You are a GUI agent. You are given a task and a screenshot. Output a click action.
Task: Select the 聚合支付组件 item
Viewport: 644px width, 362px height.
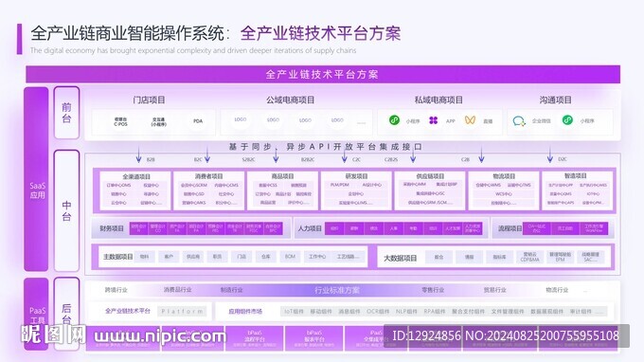pos(468,312)
